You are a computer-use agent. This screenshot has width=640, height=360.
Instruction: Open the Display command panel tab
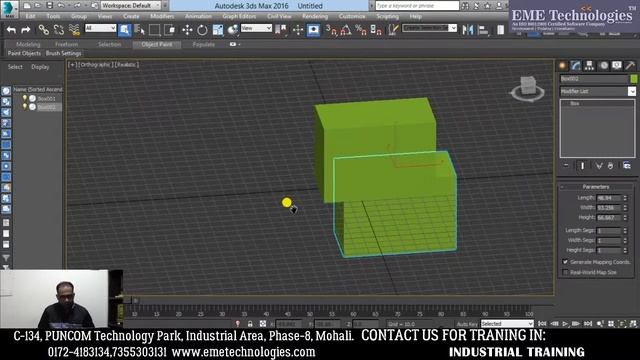tap(617, 66)
